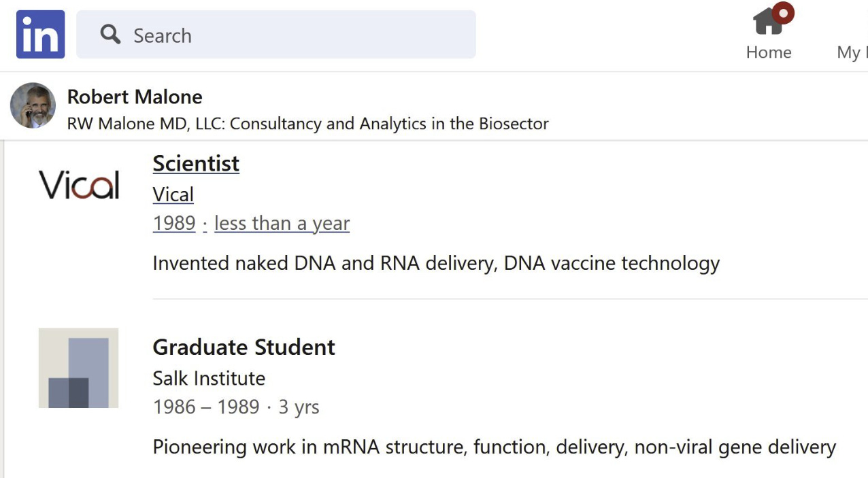Click the RW Malone MD, LLC headline
The width and height of the screenshot is (868, 478).
tap(307, 124)
